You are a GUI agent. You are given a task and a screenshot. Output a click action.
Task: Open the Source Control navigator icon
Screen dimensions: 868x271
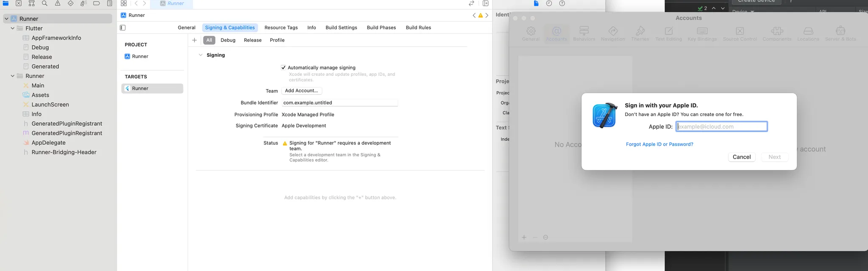19,3
